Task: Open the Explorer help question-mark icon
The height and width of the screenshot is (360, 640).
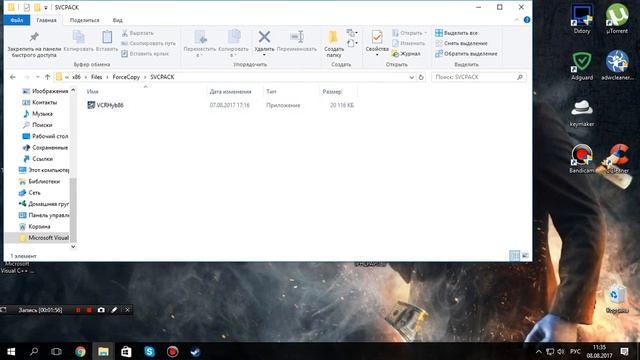Action: pyautogui.click(x=527, y=20)
